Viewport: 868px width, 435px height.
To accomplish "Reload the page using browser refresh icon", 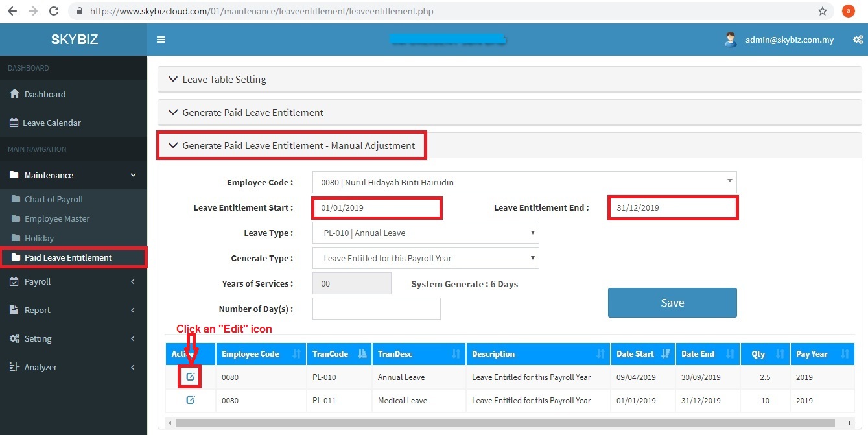I will point(54,11).
